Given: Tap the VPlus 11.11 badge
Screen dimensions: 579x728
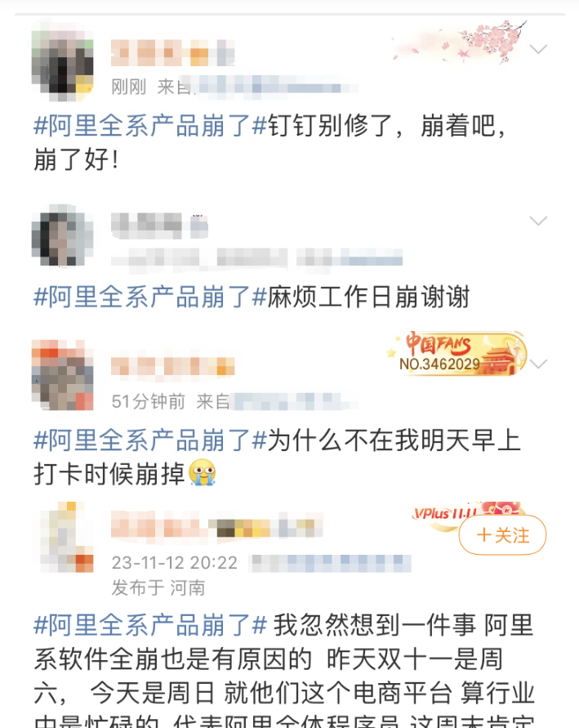Looking at the screenshot, I should [469, 512].
